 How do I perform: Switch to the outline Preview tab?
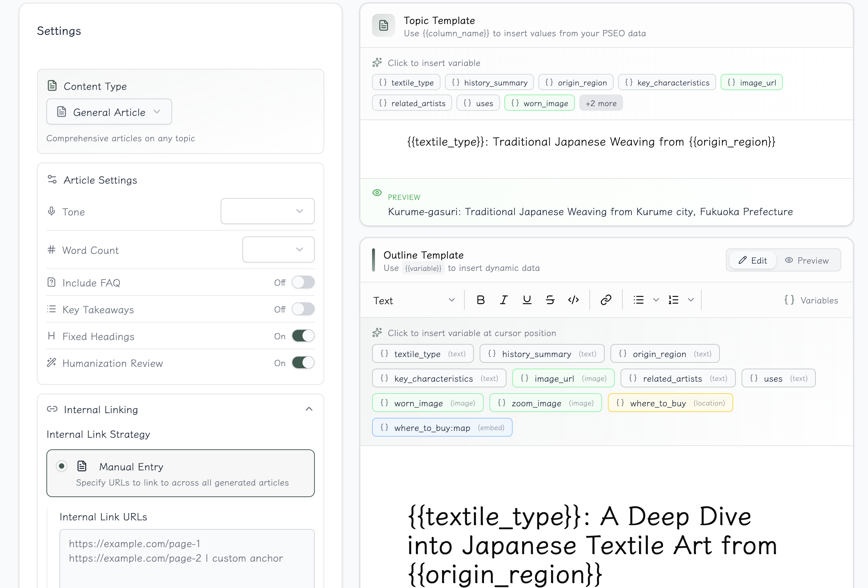click(x=807, y=261)
